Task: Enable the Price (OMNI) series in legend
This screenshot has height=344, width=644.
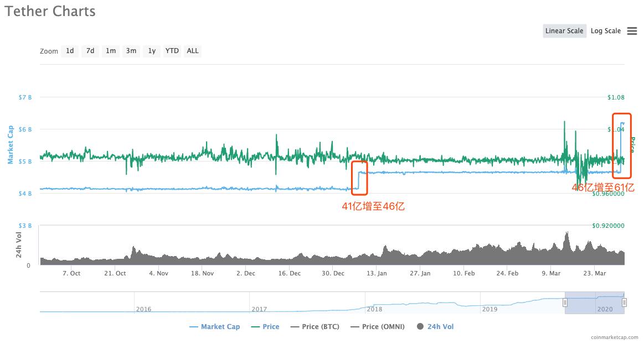Action: [x=378, y=326]
